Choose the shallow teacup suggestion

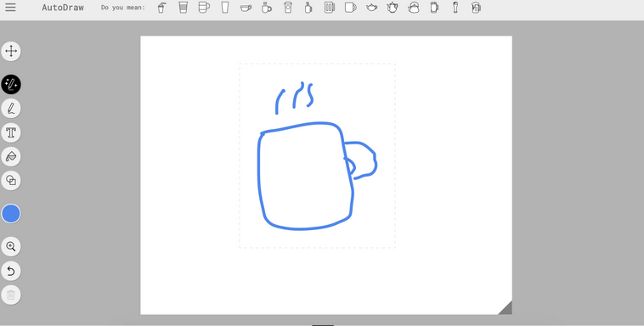pyautogui.click(x=246, y=8)
